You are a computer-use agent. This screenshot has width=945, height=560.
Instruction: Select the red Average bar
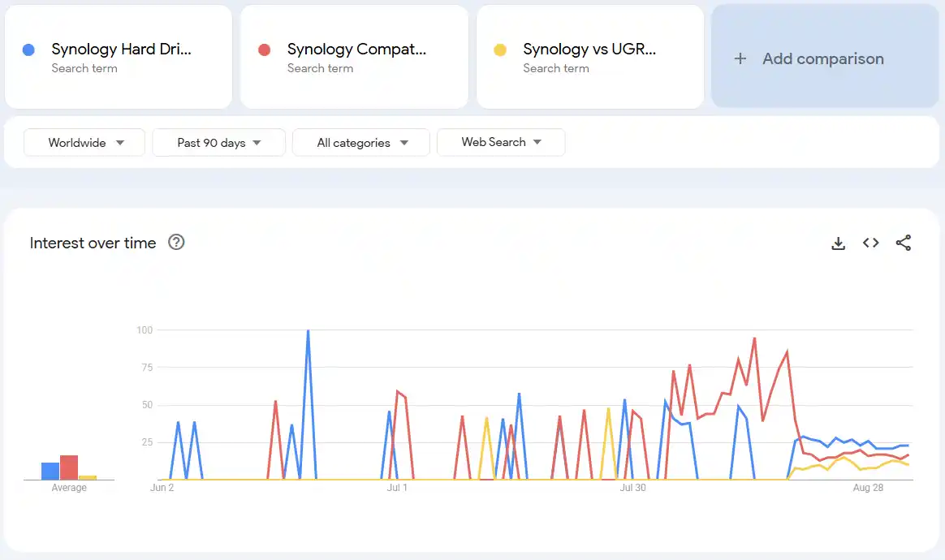click(x=69, y=467)
